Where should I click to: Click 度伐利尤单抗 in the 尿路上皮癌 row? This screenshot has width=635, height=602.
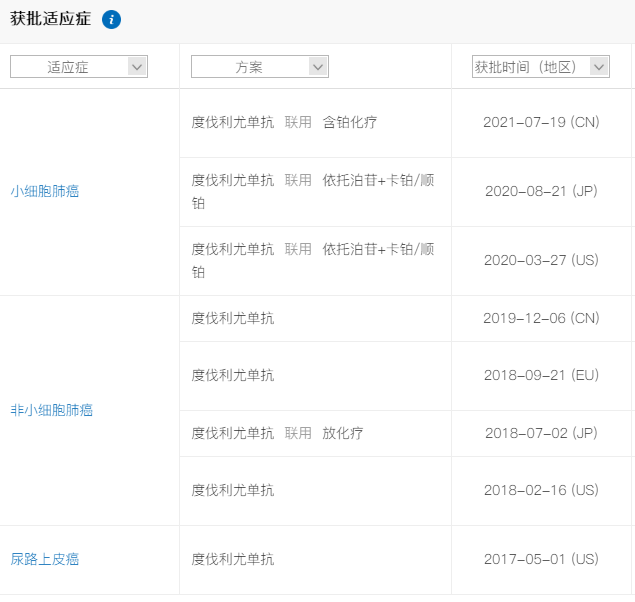(232, 559)
